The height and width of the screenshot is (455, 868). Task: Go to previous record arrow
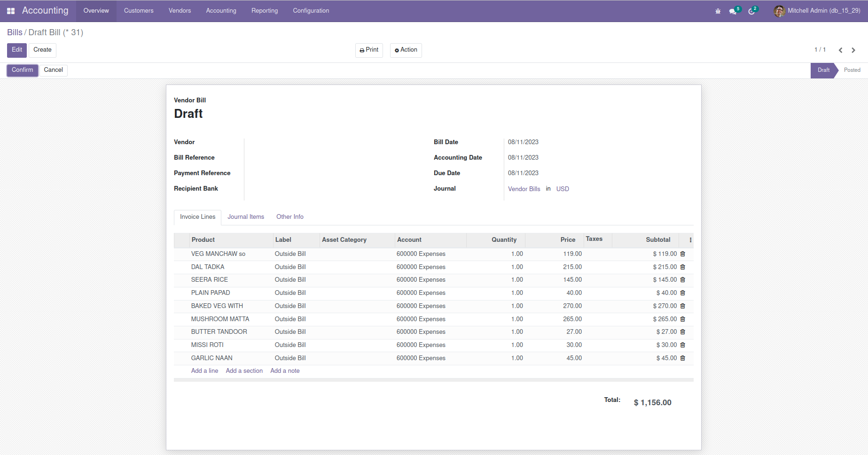click(x=840, y=50)
